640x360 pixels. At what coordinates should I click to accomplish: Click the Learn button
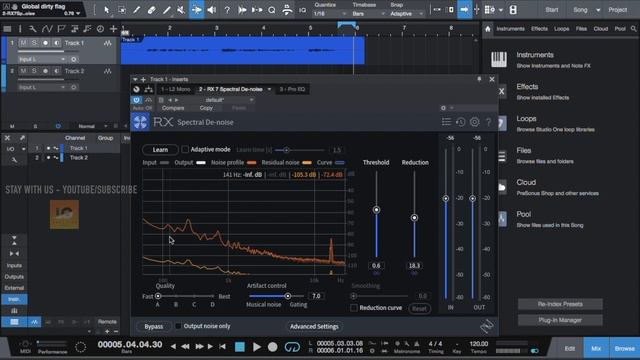(160, 150)
